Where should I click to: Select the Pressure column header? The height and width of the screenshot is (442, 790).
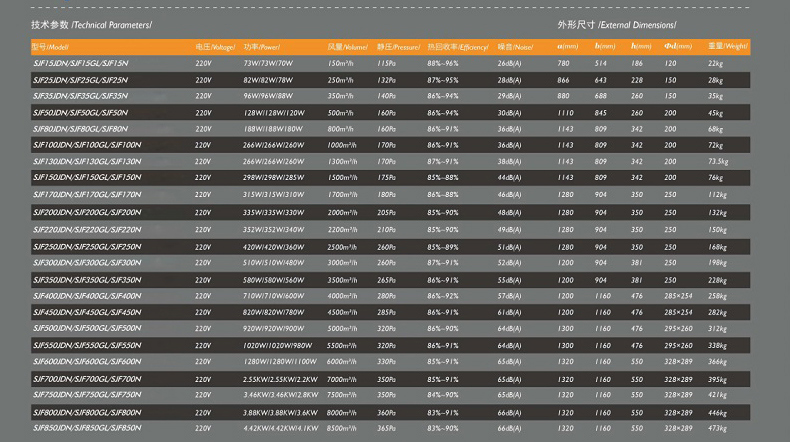[x=398, y=46]
